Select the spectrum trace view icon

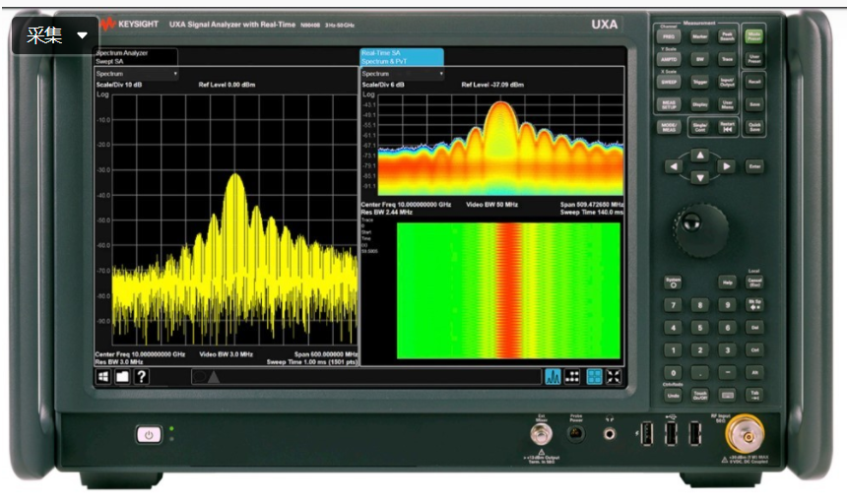pyautogui.click(x=553, y=377)
